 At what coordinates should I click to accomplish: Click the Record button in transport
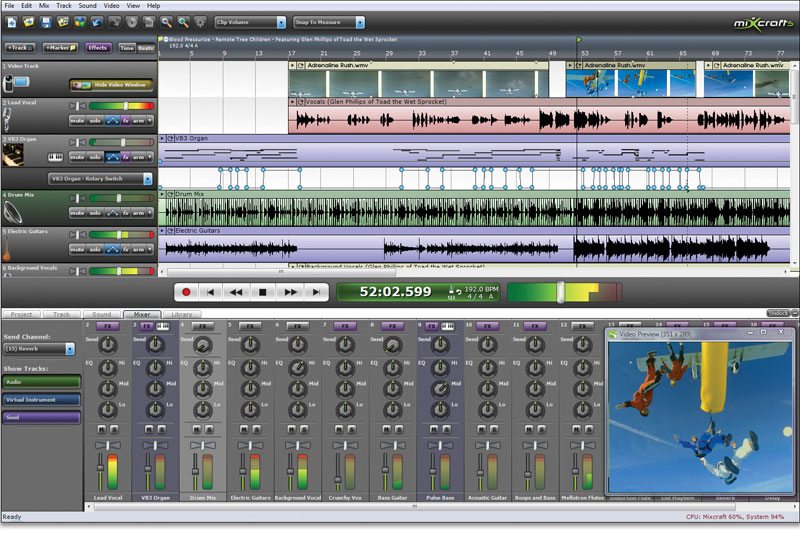coord(186,292)
